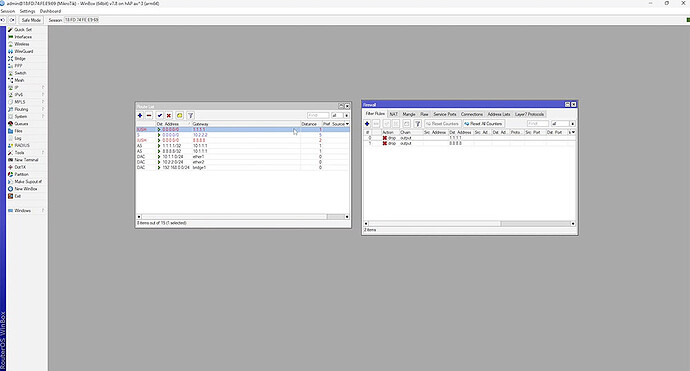Toggle Safe Mode
690x371 pixels.
click(31, 20)
